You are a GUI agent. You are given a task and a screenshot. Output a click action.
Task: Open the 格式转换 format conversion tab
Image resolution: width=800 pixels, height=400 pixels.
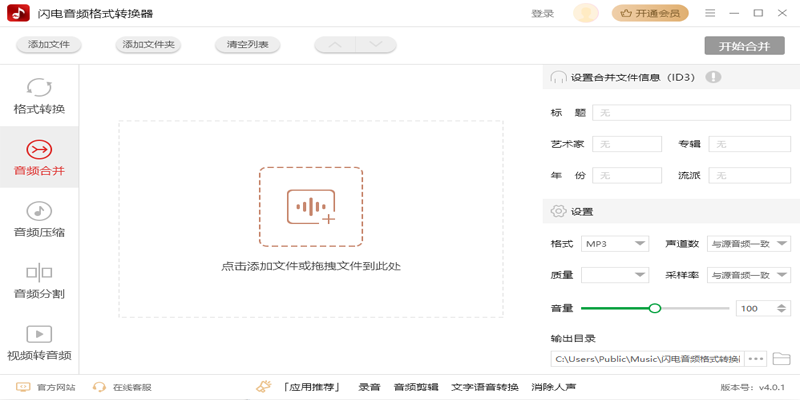pos(39,95)
